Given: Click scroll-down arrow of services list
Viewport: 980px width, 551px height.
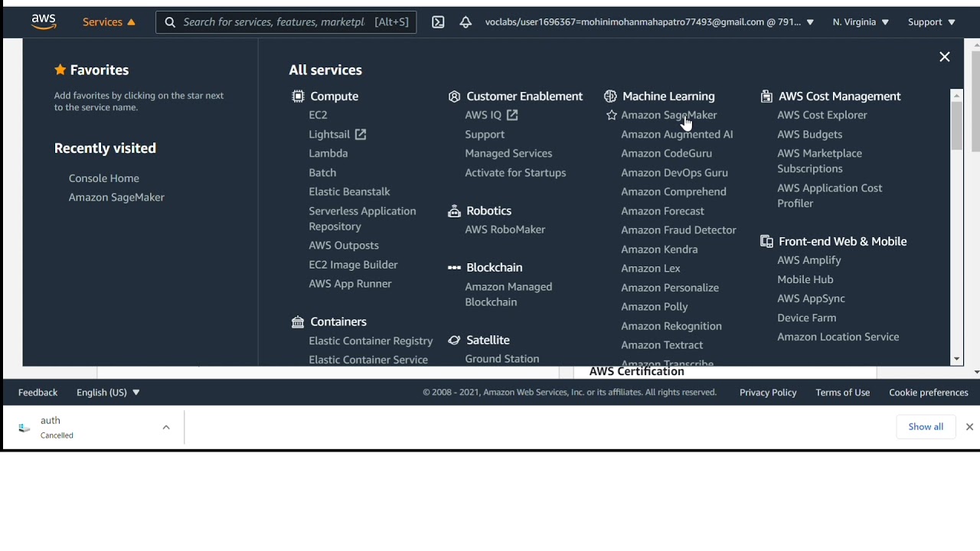Looking at the screenshot, I should (957, 360).
